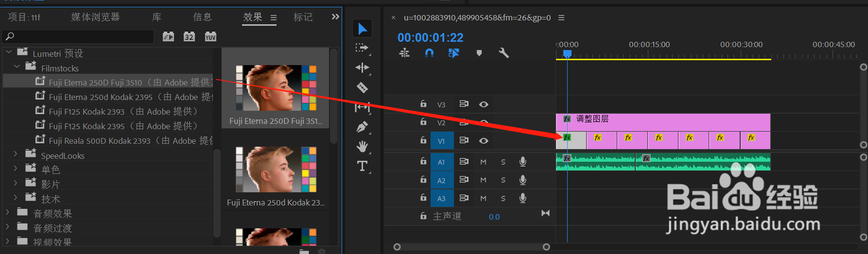Expand the 音频效果 folder
868x254 pixels.
pos(7,212)
